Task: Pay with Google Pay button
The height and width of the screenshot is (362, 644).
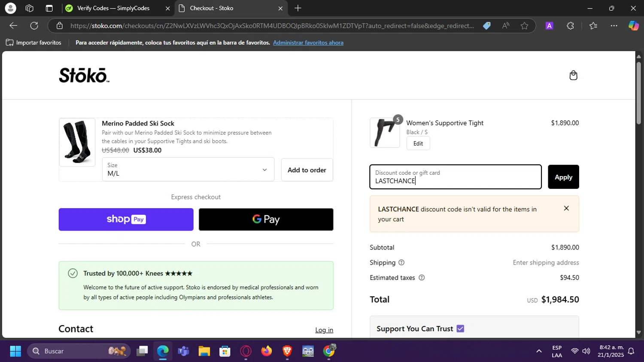Action: tap(266, 219)
